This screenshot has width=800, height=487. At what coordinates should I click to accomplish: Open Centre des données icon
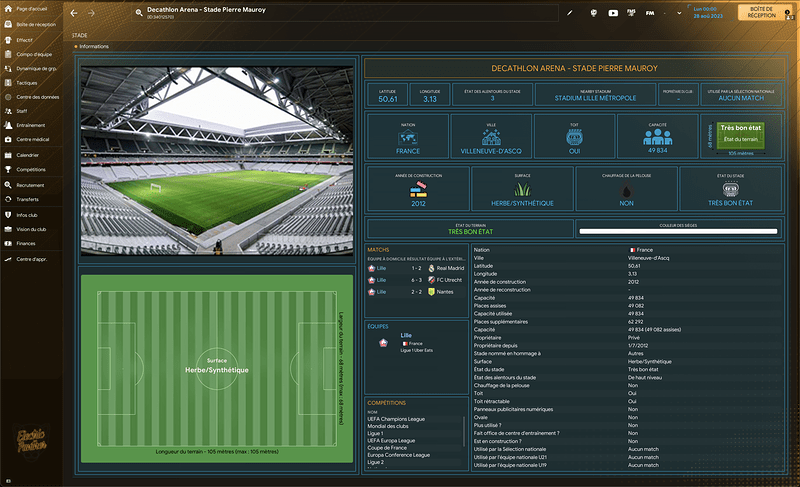coord(8,97)
